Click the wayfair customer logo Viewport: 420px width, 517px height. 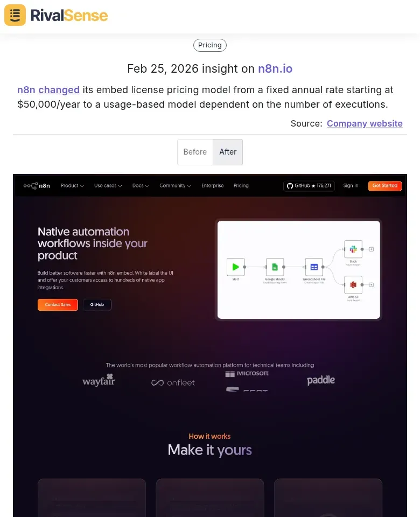tap(99, 381)
